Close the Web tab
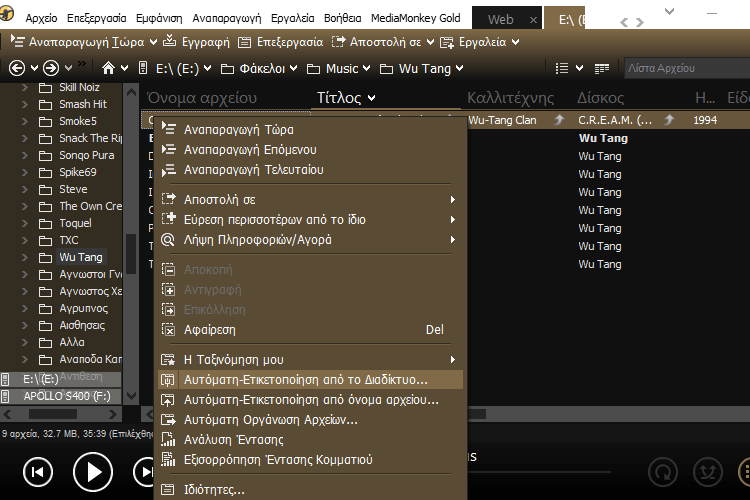 point(533,20)
